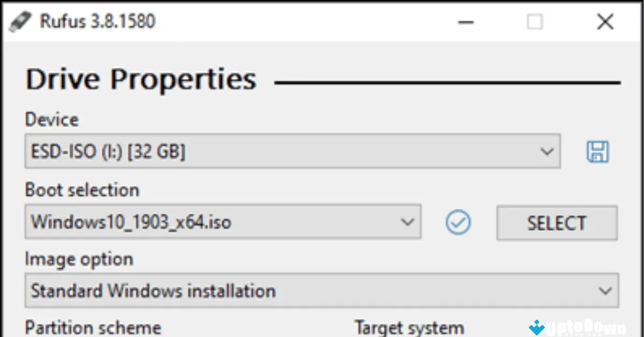Click the Image option label

[78, 259]
